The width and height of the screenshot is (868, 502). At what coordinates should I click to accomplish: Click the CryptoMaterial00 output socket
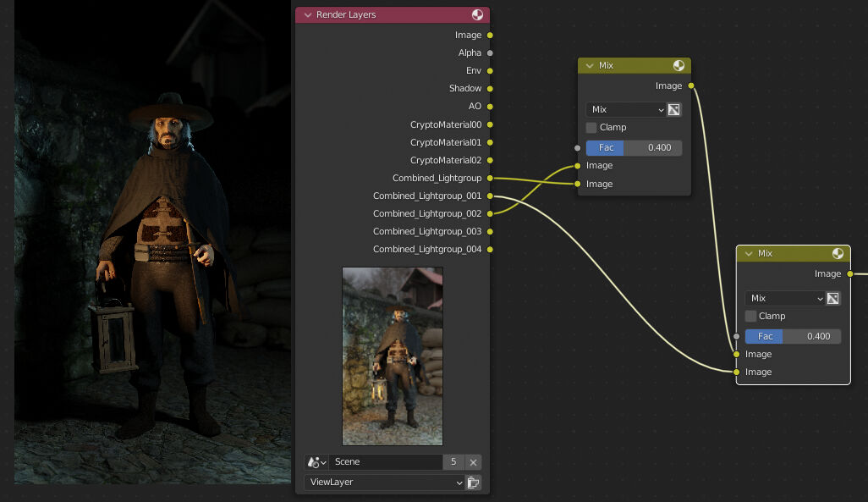click(490, 124)
